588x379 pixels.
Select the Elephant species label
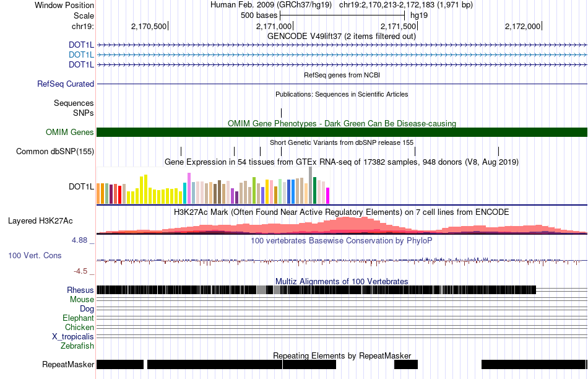(79, 318)
